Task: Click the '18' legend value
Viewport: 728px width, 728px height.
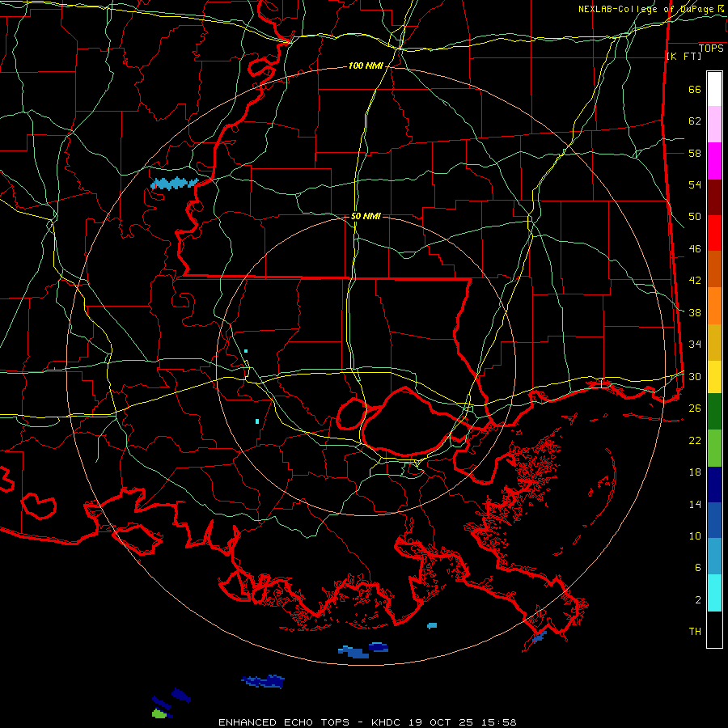Action: click(695, 472)
